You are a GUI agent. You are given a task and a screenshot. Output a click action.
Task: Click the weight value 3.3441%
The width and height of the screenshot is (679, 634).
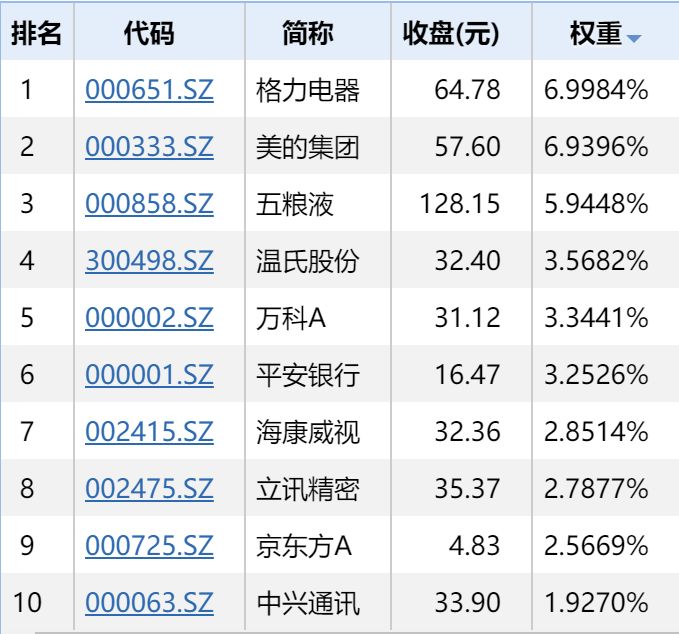596,318
